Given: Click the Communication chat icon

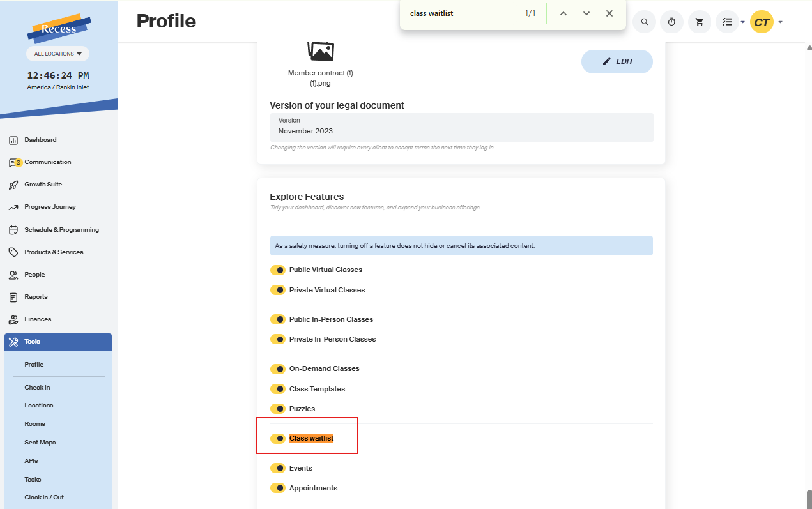Looking at the screenshot, I should click(13, 162).
